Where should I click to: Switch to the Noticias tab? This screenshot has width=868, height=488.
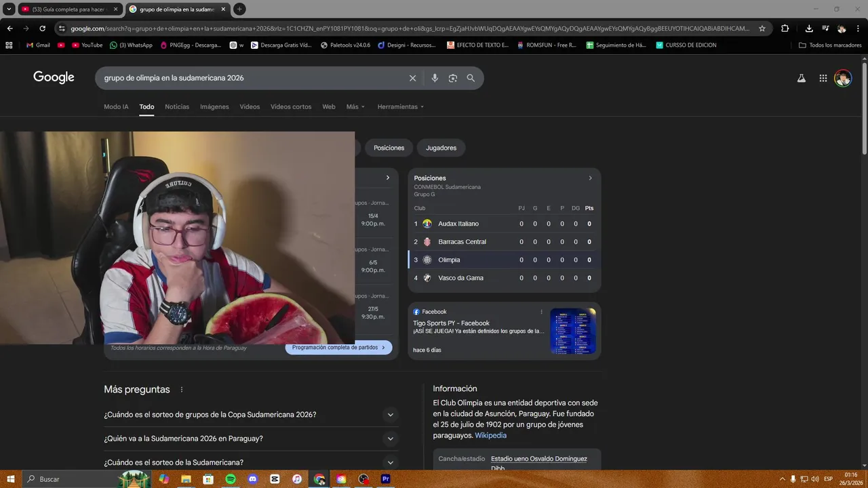click(x=177, y=106)
